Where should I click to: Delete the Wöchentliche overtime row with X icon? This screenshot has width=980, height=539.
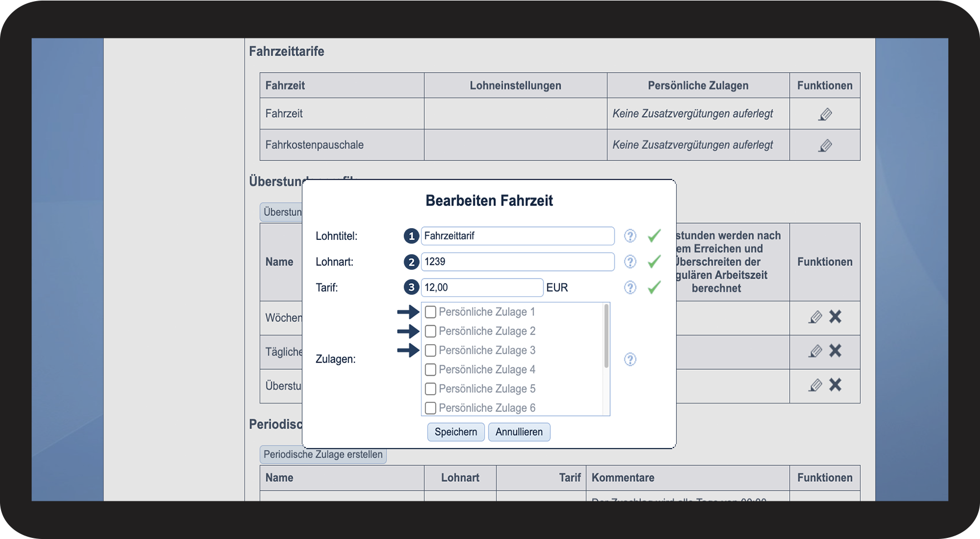pos(835,317)
